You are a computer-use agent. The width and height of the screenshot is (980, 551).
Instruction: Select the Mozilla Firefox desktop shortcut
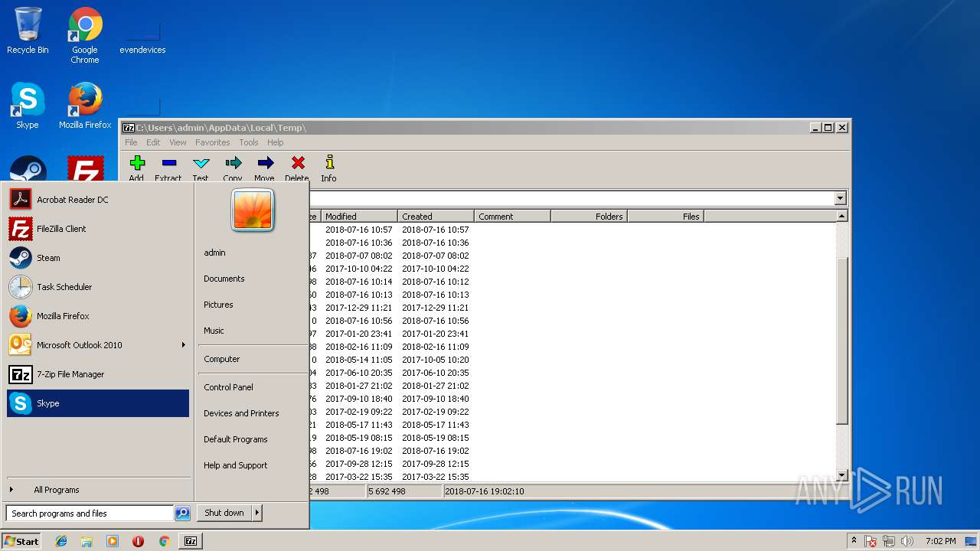pyautogui.click(x=85, y=106)
